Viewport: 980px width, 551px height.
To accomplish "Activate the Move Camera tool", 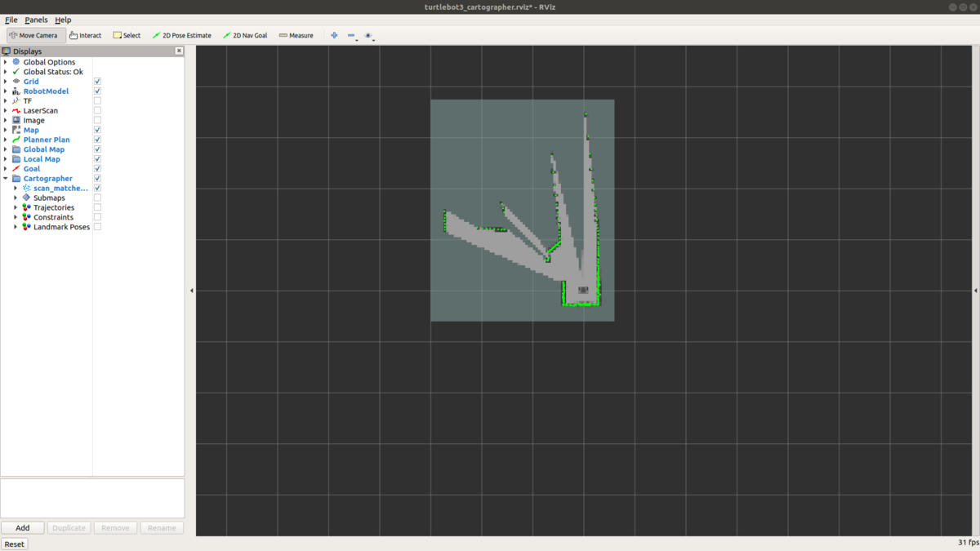I will tap(34, 35).
